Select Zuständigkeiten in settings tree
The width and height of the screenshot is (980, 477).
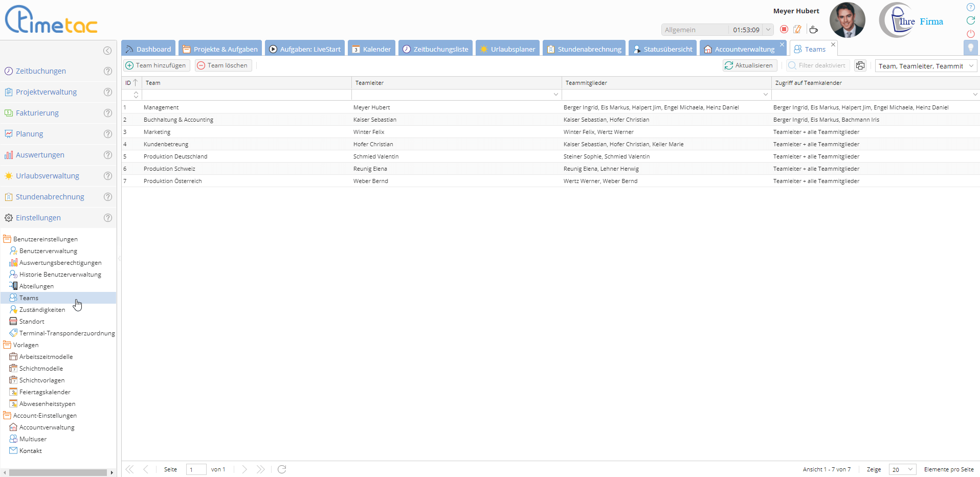tap(42, 310)
